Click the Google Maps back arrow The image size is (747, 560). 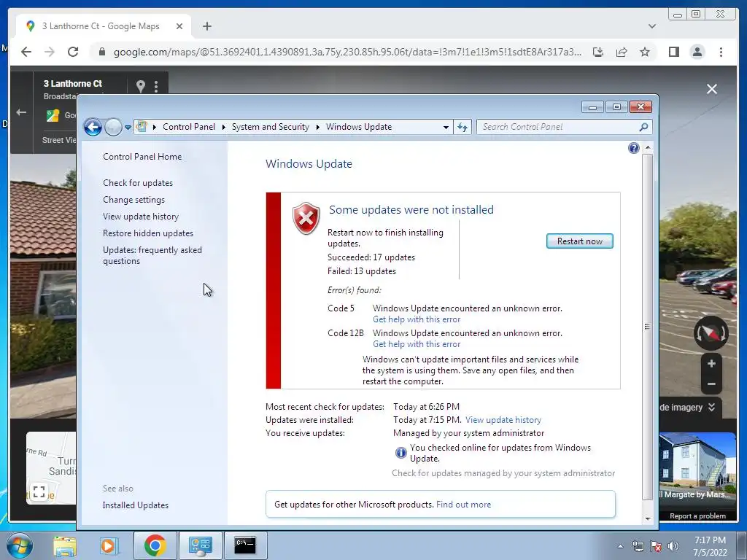coord(21,112)
